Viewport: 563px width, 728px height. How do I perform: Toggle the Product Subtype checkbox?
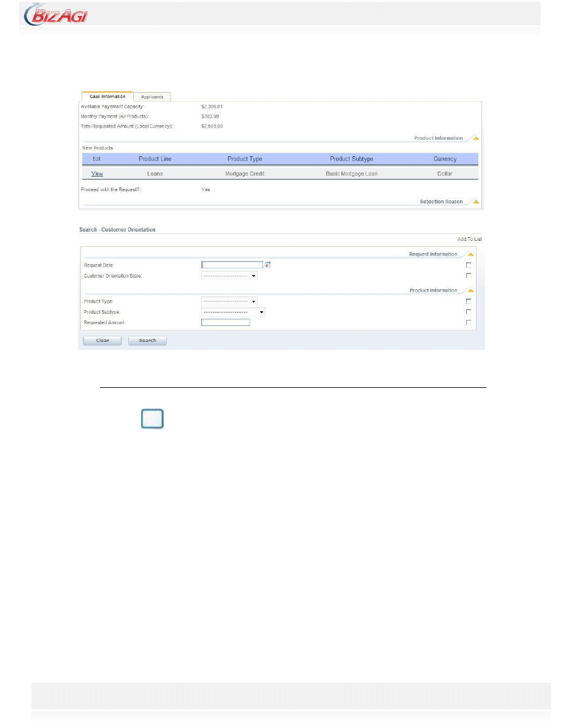[x=469, y=312]
